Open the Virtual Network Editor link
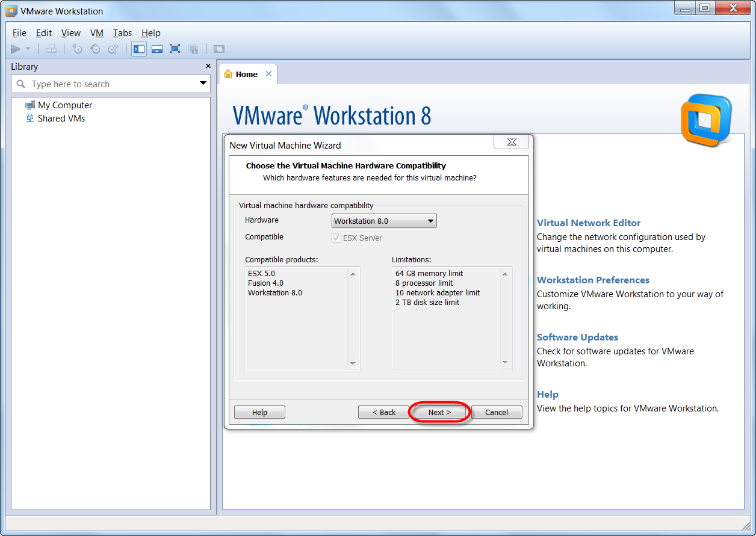 point(589,223)
